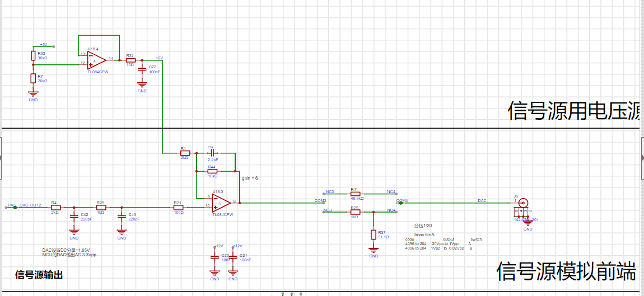Select resistor R25 (1kΩ)
Screen dimensions: 644x296
(355, 212)
